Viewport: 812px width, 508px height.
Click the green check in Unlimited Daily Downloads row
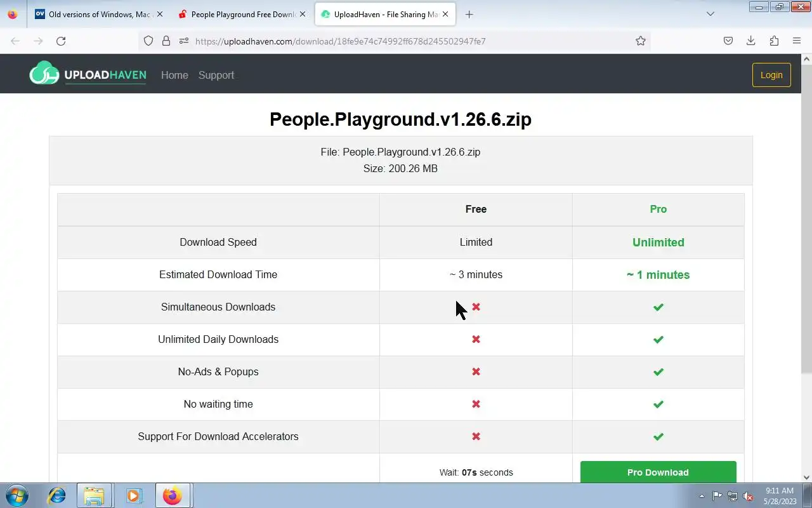(658, 339)
